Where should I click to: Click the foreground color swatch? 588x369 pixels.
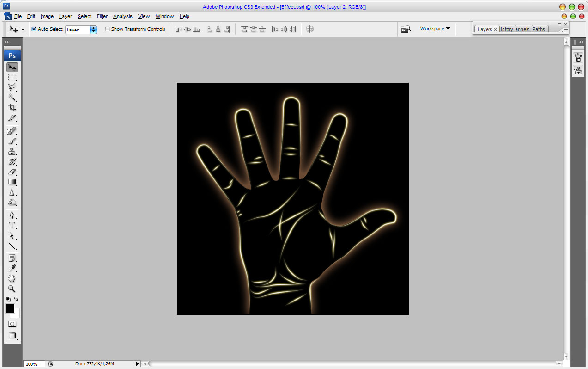point(10,308)
